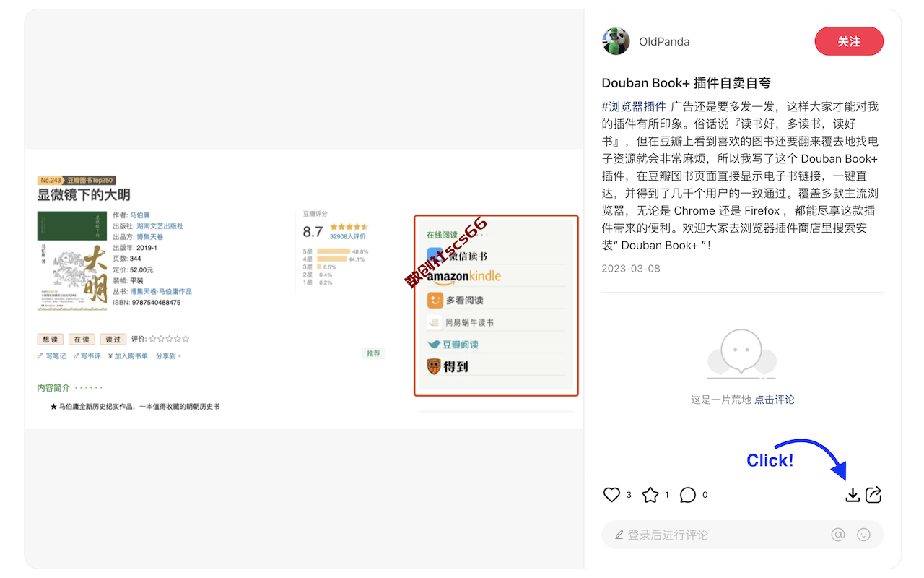Open comments via speech bubble icon
Viewport: 924px width, 578px height.
688,495
